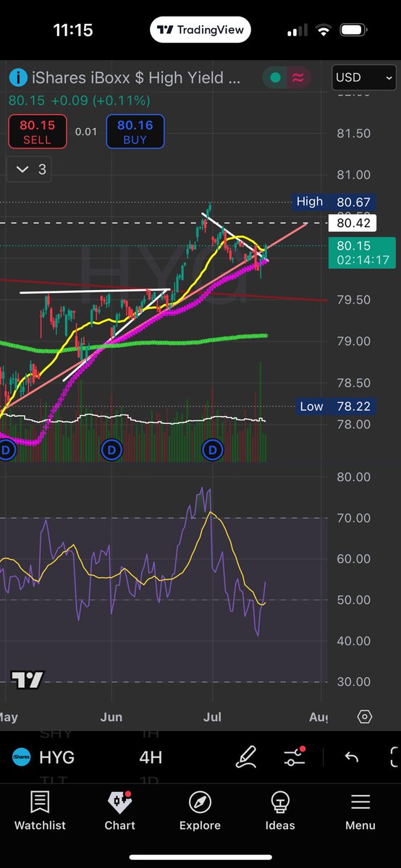Tap the 11:15 clock in status bar
The height and width of the screenshot is (868, 401).
[x=72, y=31]
